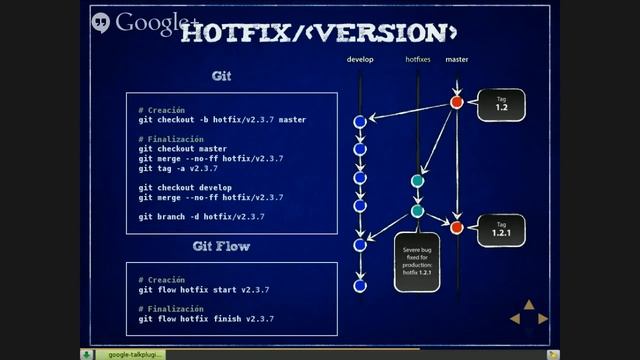Screen dimensions: 640x360
Task: Click the 'develop' branch label
Action: pos(360,60)
